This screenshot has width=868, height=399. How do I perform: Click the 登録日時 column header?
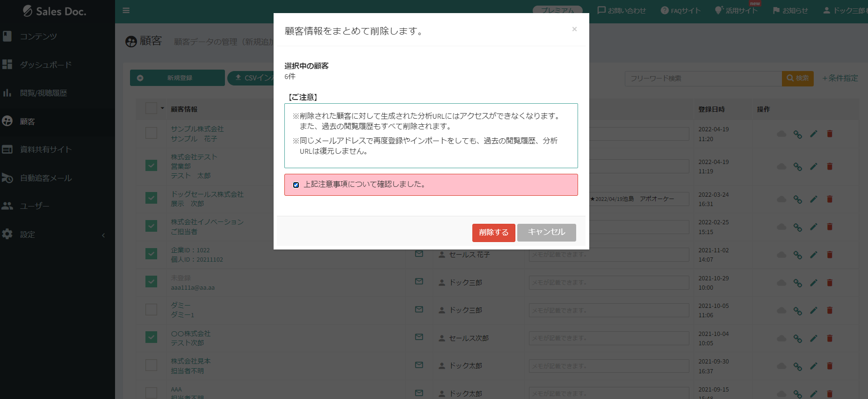tap(711, 109)
